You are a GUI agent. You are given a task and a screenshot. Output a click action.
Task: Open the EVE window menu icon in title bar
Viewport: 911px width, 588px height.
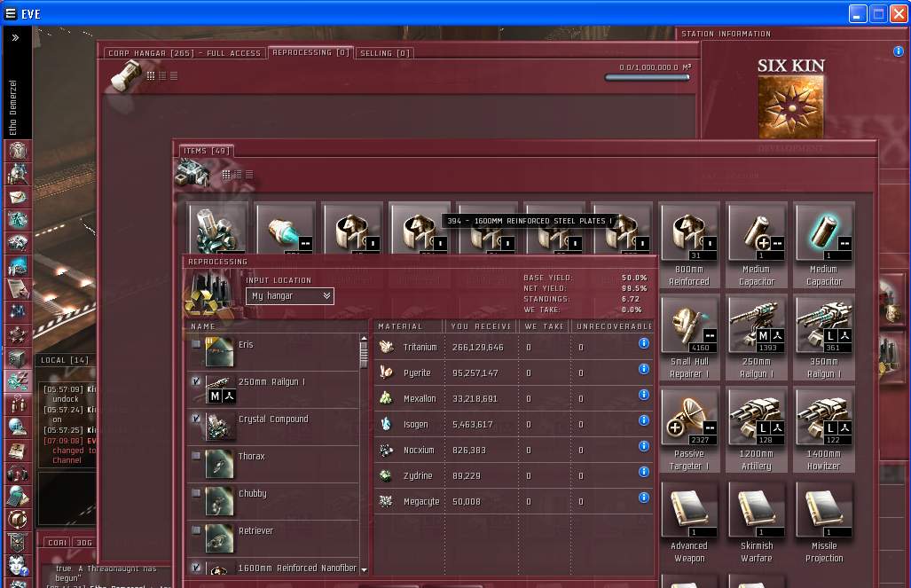point(11,13)
